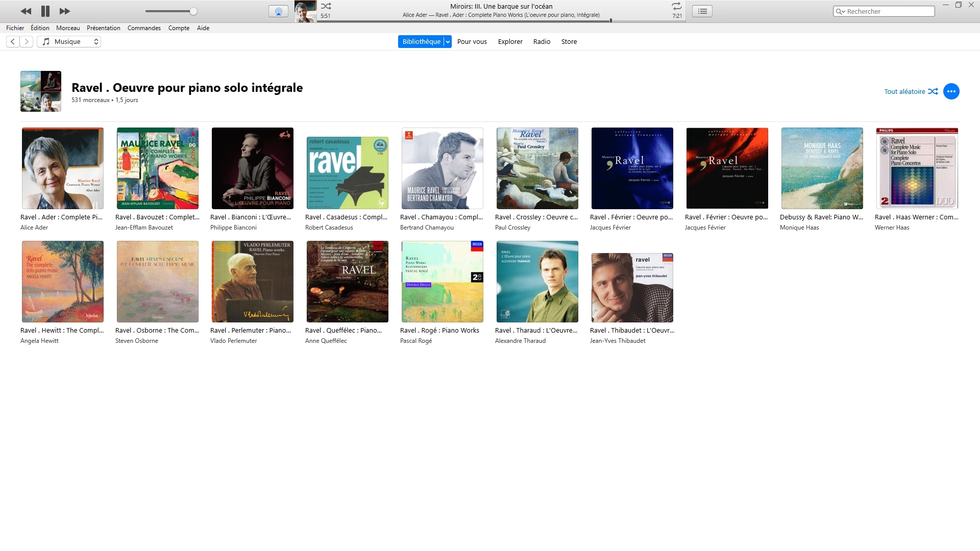The height and width of the screenshot is (551, 980).
Task: Switch to the Pour vous tab
Action: click(x=472, y=42)
